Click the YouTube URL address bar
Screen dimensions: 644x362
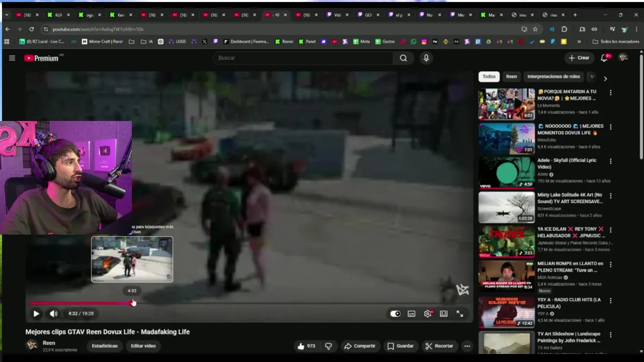point(282,29)
